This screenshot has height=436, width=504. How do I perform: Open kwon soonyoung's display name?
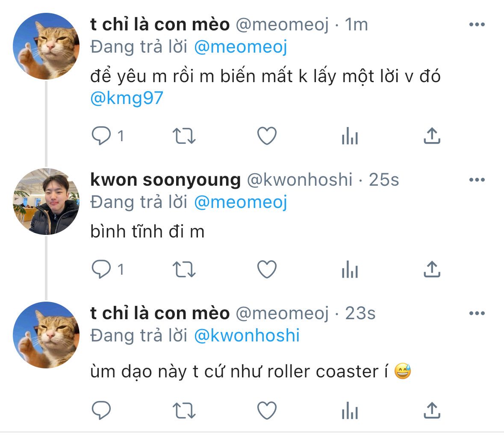(165, 180)
